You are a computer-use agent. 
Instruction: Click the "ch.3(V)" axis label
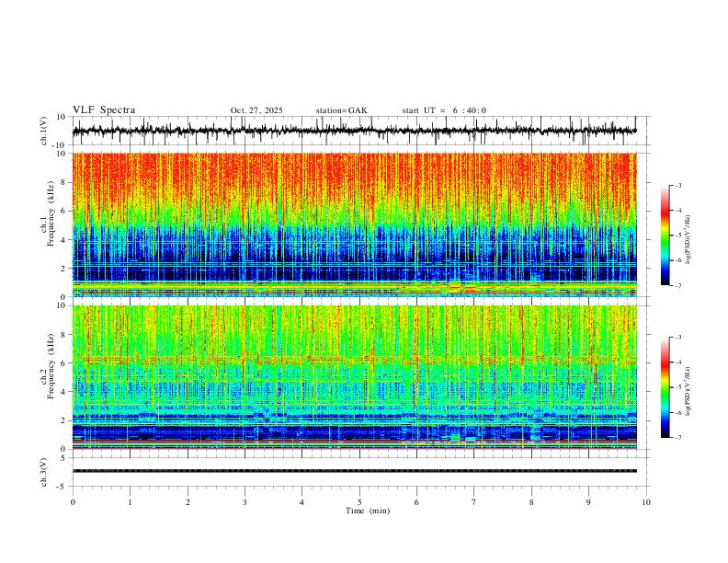(44, 472)
